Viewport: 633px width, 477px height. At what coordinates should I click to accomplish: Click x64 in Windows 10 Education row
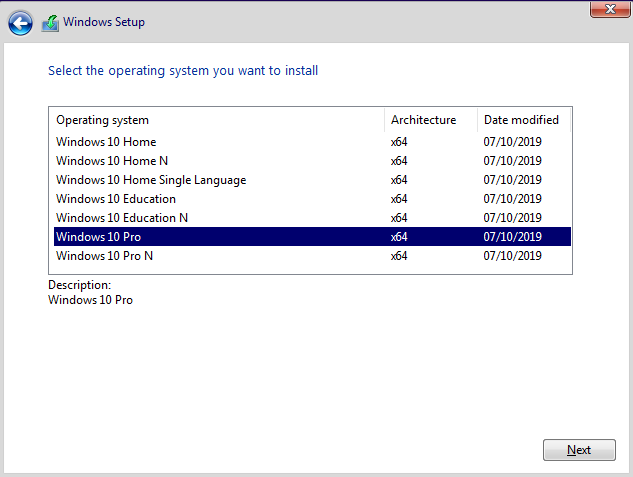(399, 199)
